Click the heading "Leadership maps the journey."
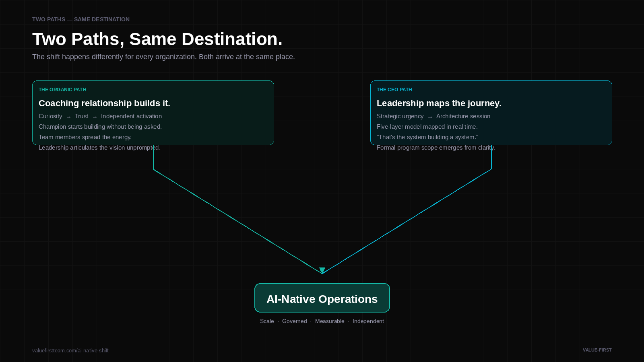644x362 pixels. click(x=439, y=103)
